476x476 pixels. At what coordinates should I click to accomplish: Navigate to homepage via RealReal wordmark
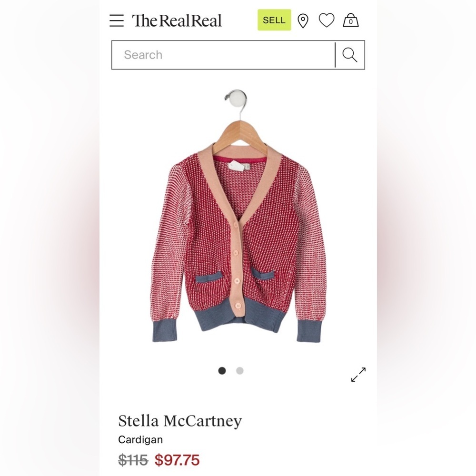[x=176, y=20]
